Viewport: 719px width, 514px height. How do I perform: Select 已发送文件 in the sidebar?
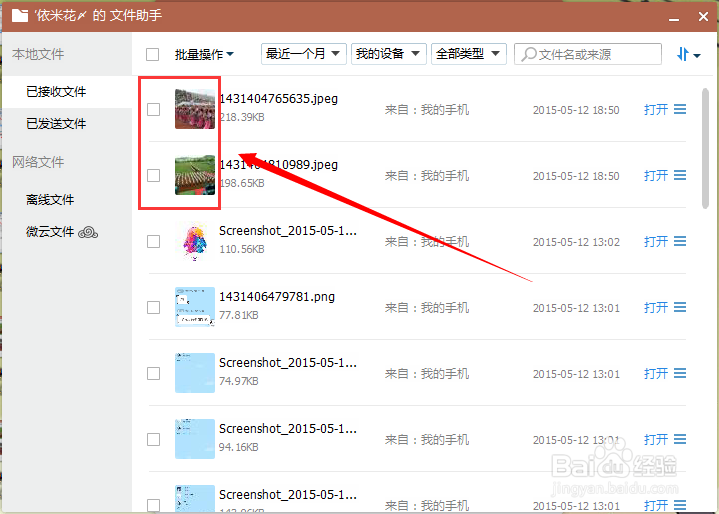(x=56, y=124)
